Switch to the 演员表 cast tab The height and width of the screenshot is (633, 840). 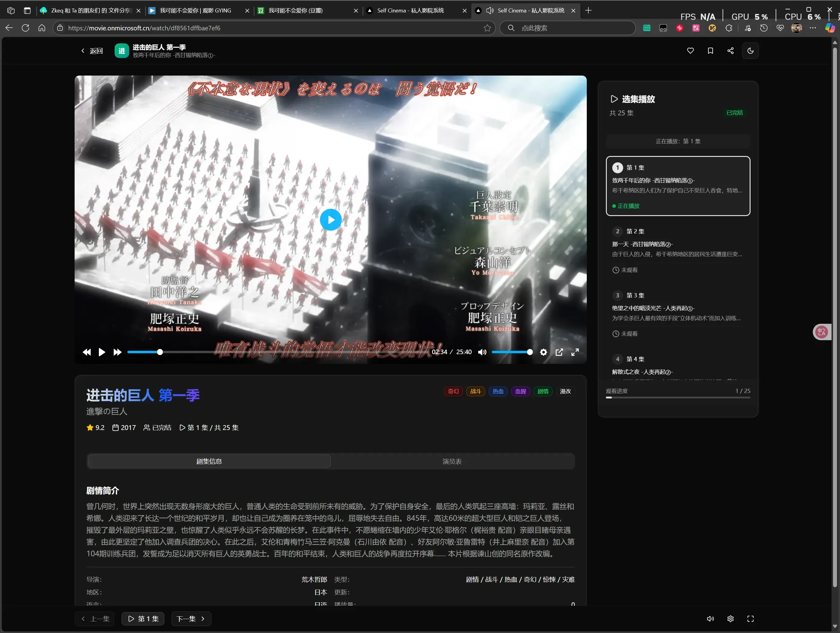coord(451,461)
